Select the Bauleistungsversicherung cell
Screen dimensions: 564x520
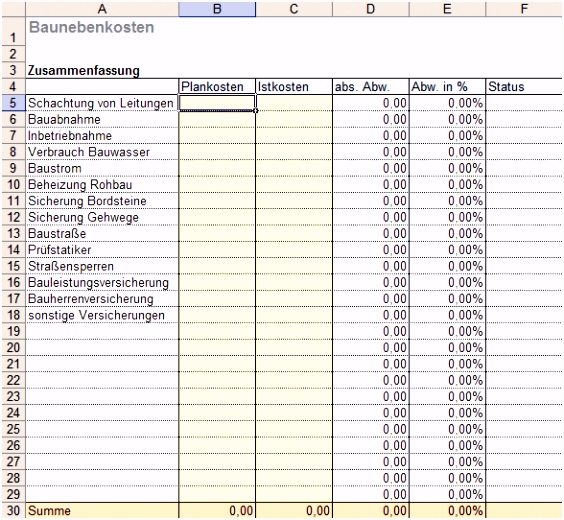coord(102,282)
